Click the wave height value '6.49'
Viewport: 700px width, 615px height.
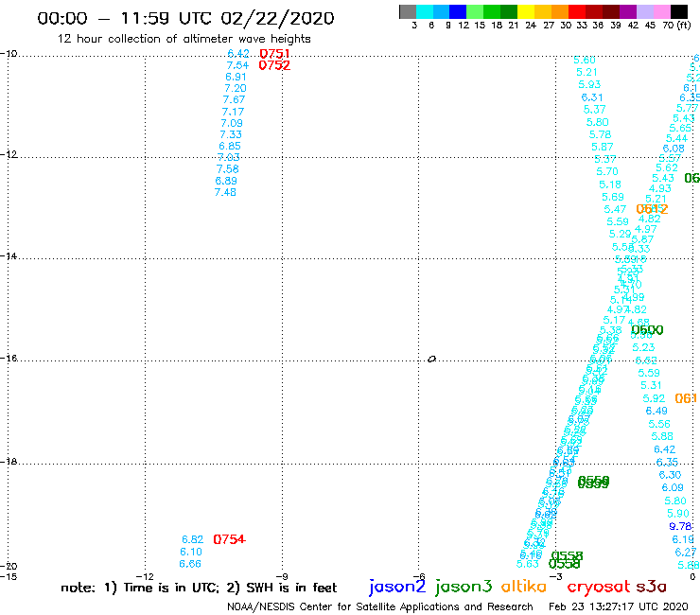[656, 411]
